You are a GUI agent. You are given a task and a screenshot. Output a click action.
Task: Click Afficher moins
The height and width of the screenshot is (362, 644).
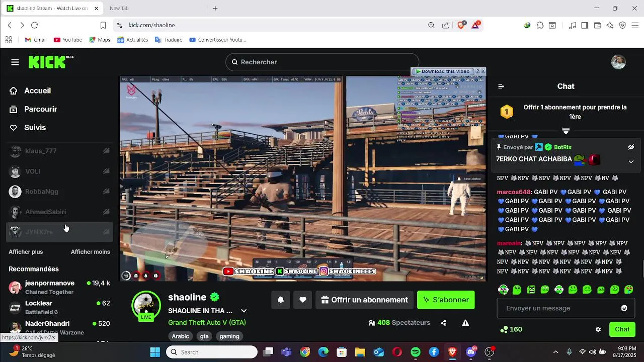pos(91,252)
